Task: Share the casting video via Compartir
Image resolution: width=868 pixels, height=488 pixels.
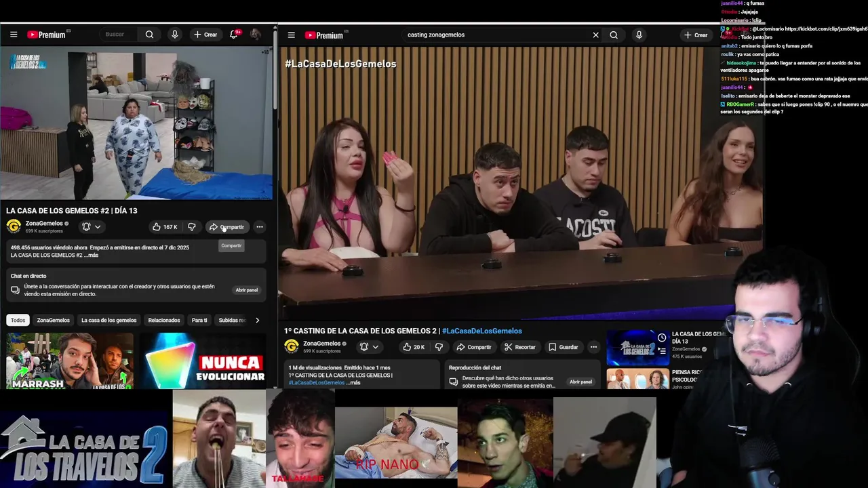Action: (473, 347)
